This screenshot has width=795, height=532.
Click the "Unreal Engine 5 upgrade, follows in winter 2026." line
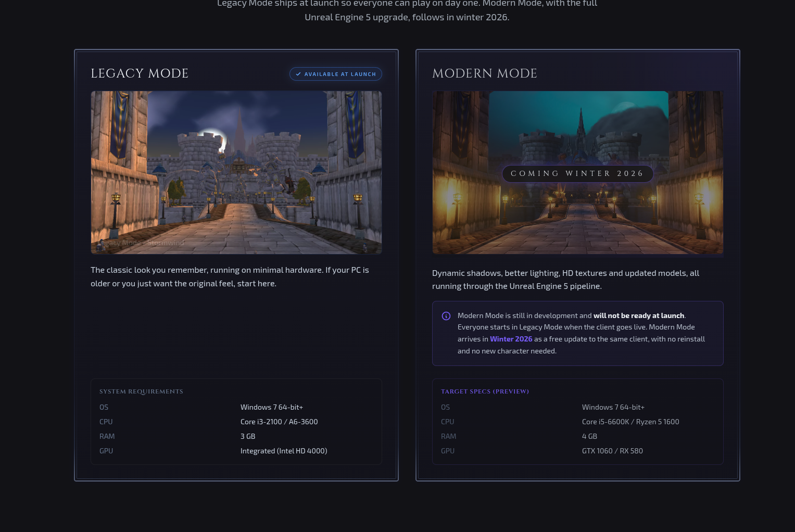click(407, 17)
